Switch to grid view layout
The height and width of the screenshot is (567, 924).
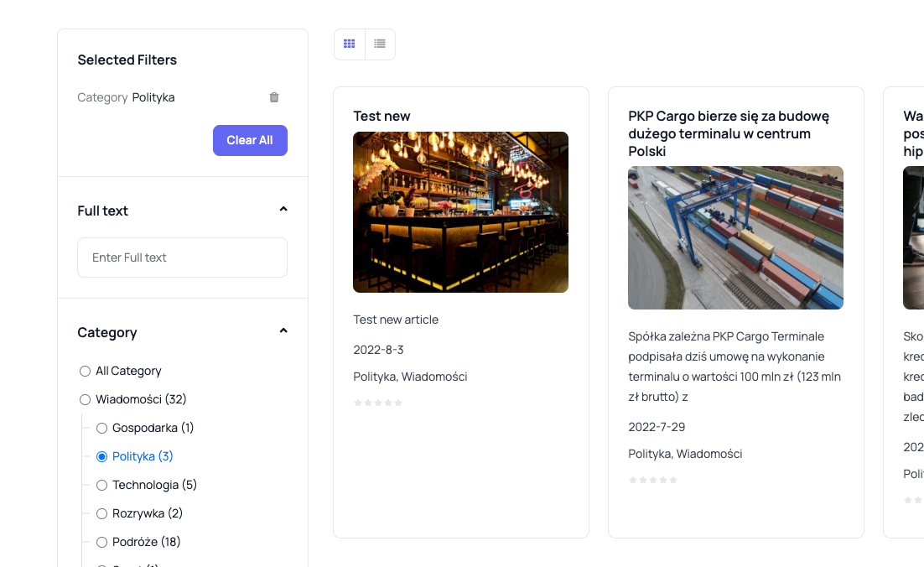point(350,44)
